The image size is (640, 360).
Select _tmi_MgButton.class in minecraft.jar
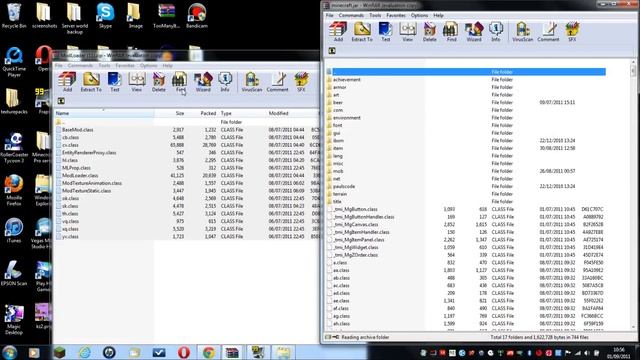(355, 209)
